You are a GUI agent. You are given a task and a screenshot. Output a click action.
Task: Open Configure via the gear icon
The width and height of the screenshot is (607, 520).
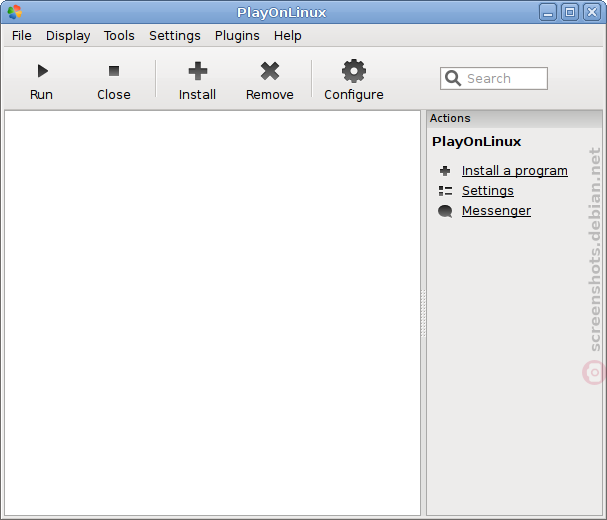point(354,71)
